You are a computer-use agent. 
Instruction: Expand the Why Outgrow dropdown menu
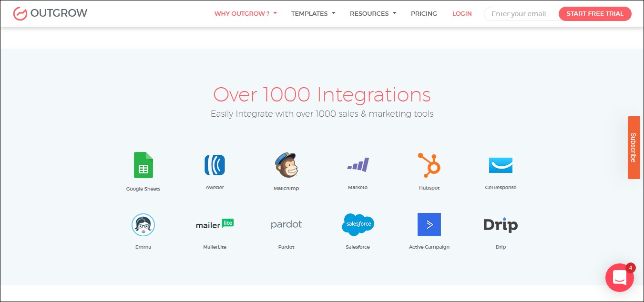coord(245,14)
